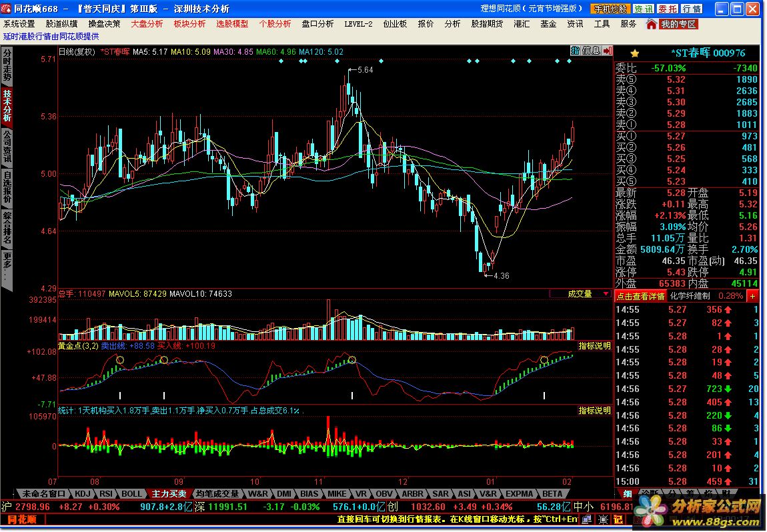Click the yellow favorite star beside *ST春晖
Viewport: 767px width, 532px height.
tap(634, 53)
